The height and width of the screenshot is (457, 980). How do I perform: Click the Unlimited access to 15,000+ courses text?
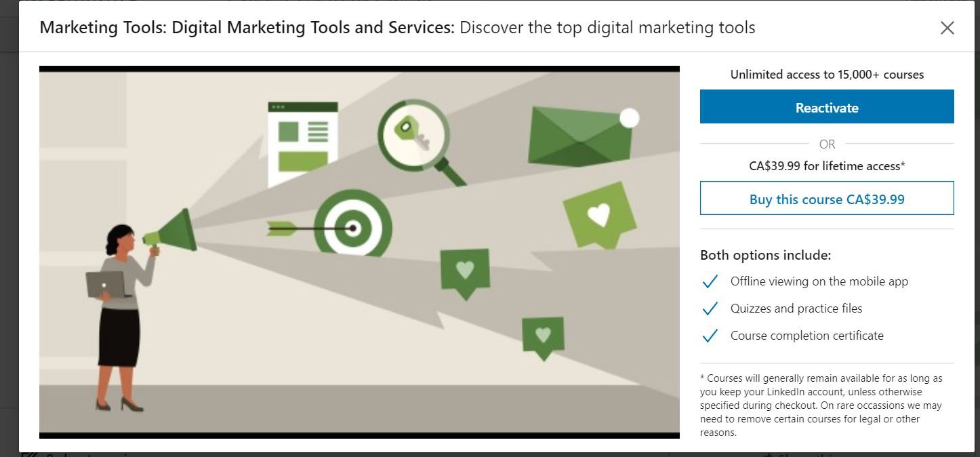826,75
